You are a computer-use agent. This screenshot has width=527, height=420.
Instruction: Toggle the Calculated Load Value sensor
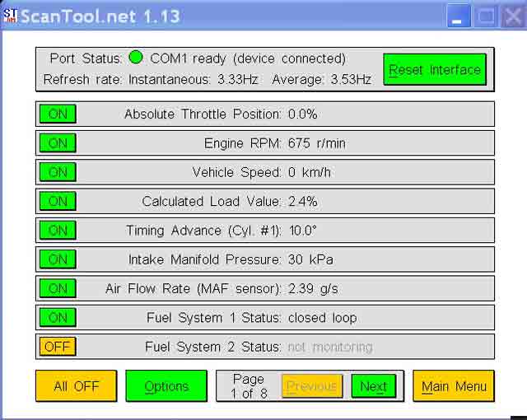click(58, 202)
